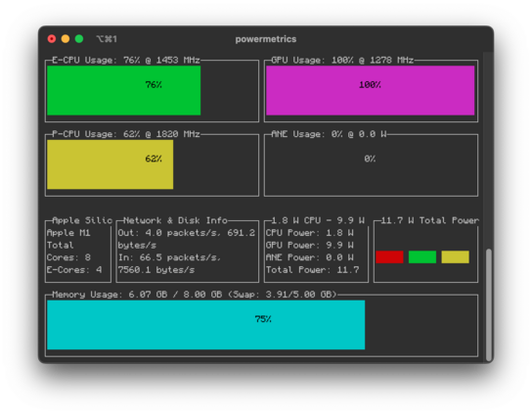Click the terminal window scrollbar thumb
Viewport: 532px width, 414px height.
(x=489, y=305)
